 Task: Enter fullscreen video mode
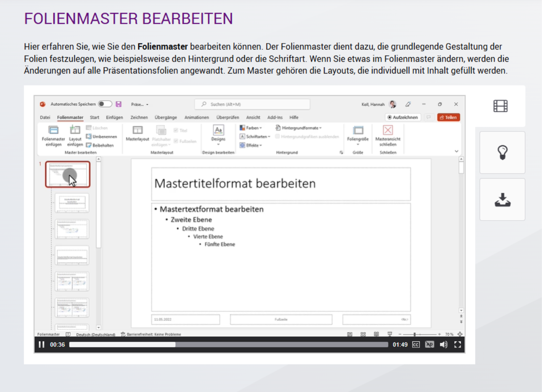(x=457, y=345)
